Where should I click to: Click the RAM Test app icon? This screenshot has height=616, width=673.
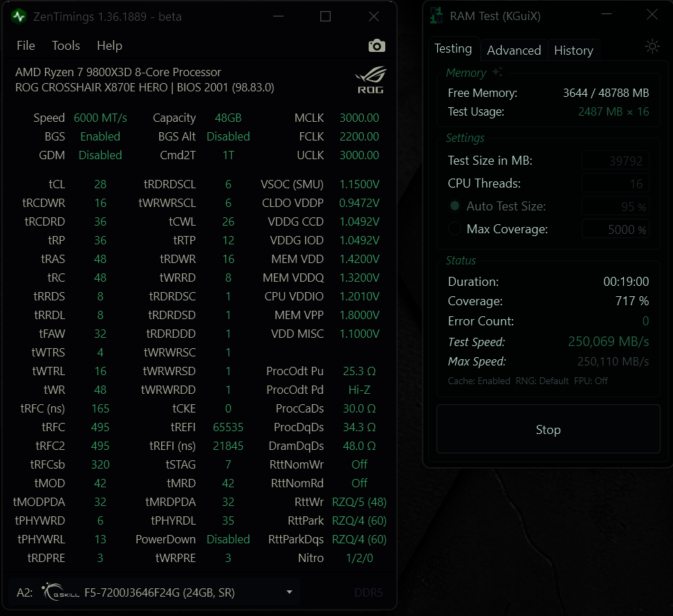[x=436, y=15]
